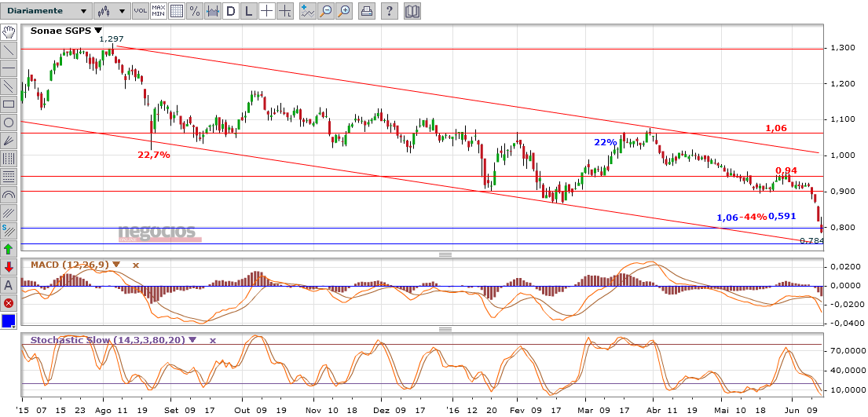The image size is (868, 417).
Task: Enable the crosshair cursor
Action: click(267, 10)
